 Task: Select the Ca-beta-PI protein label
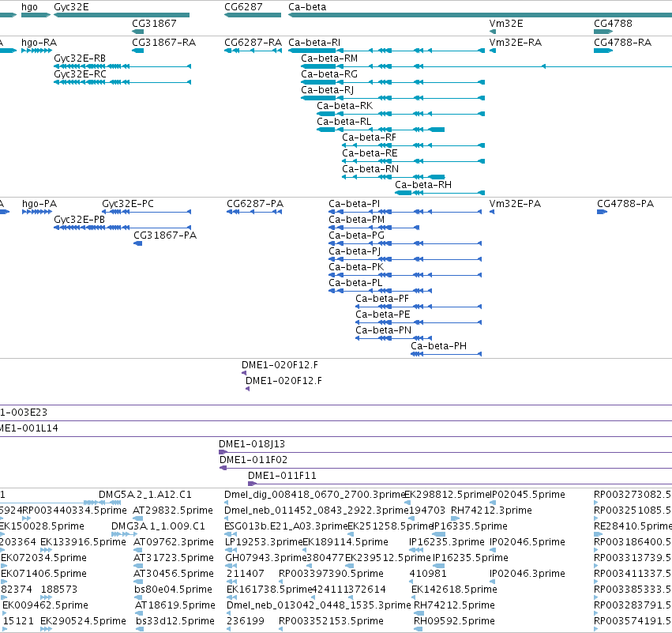[354, 204]
